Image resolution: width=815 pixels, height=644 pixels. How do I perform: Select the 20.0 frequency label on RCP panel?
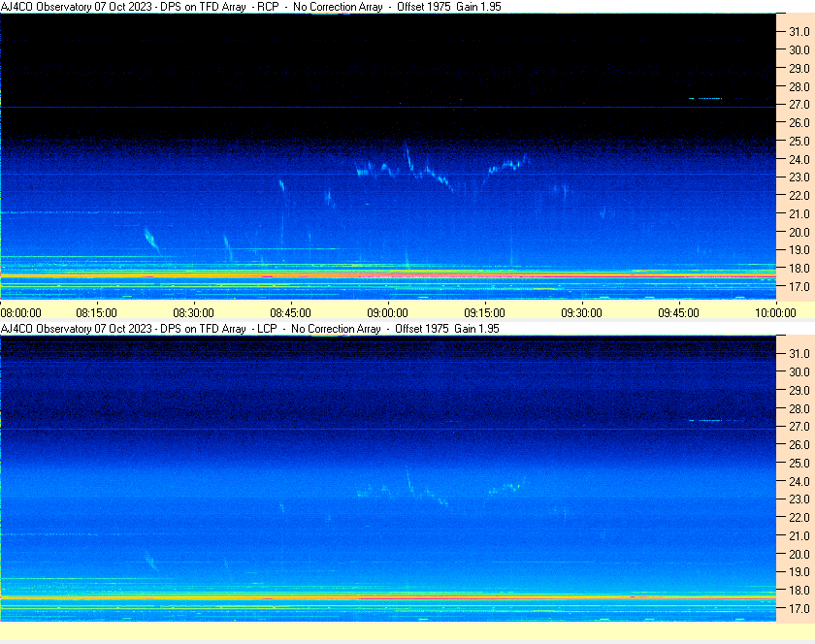coord(799,232)
